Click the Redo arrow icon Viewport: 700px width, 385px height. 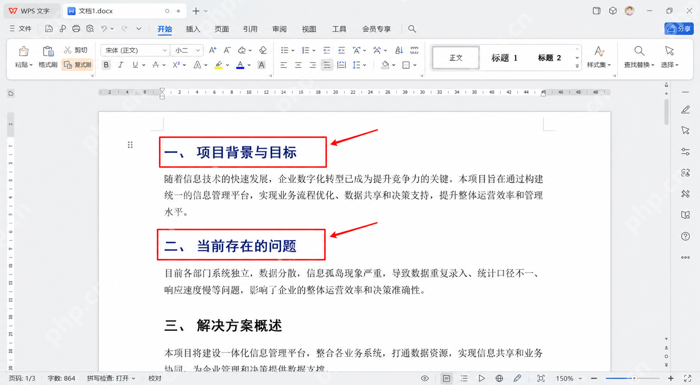pos(124,29)
